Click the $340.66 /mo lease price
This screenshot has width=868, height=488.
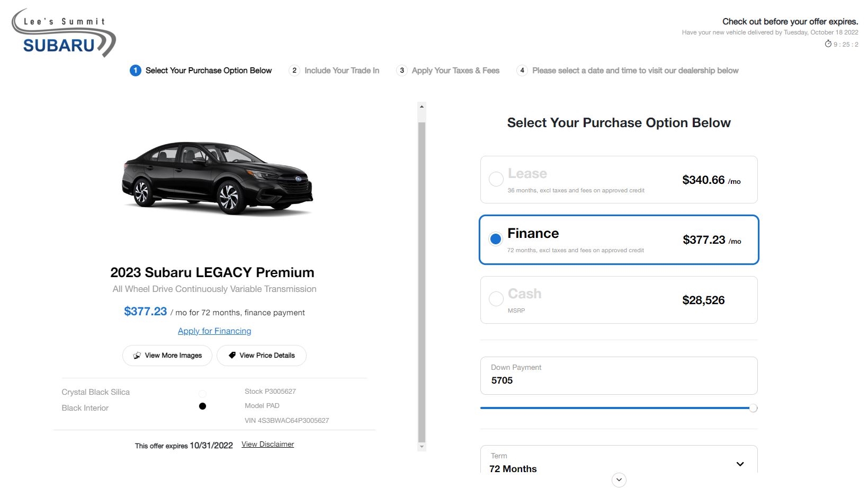[711, 180]
